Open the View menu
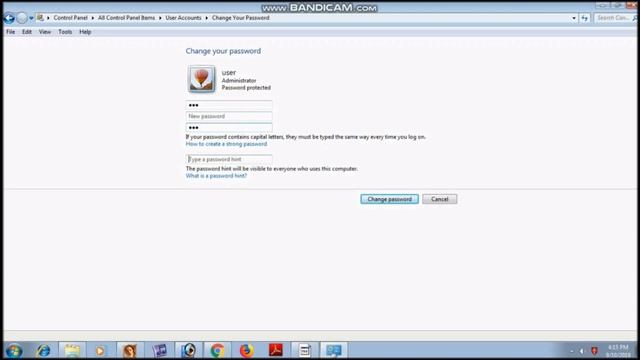Screen dimensions: 640x360 [x=45, y=32]
